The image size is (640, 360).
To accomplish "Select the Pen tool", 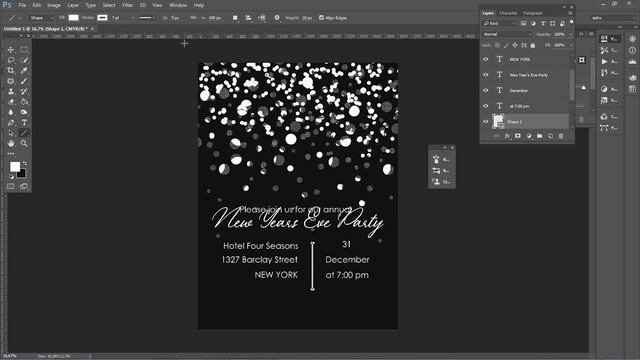I will (x=11, y=122).
